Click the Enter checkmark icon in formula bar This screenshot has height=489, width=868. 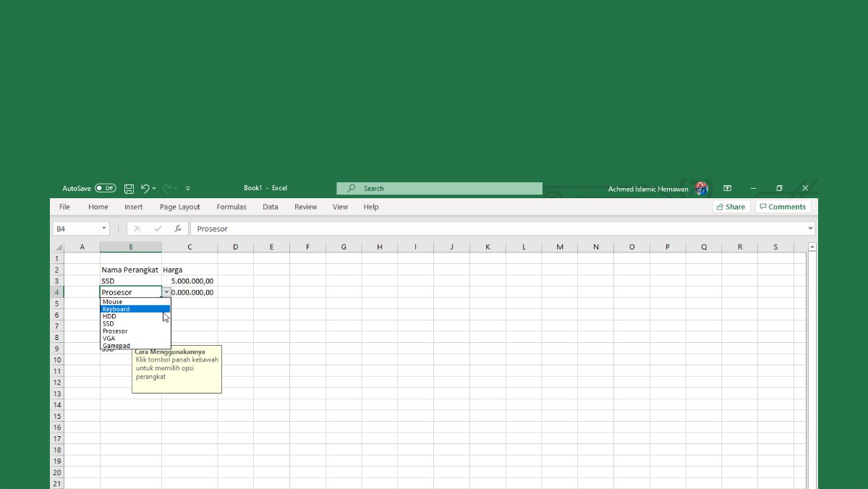(x=158, y=229)
